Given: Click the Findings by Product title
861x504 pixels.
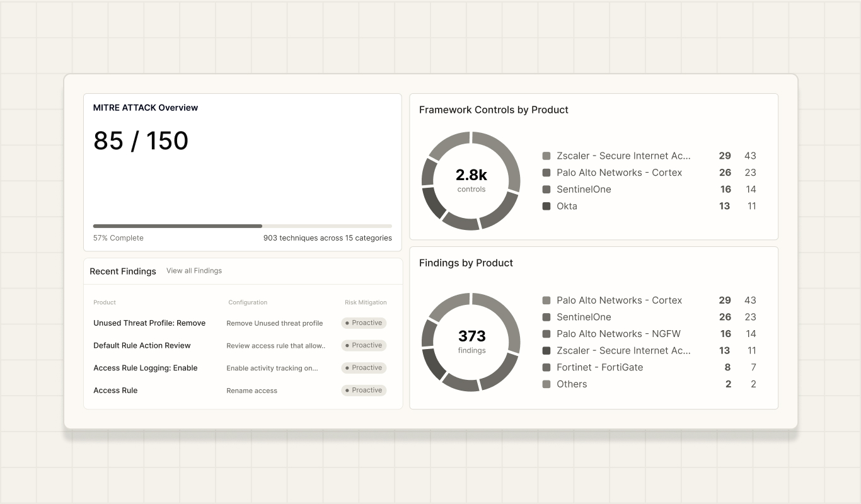Looking at the screenshot, I should 466,263.
